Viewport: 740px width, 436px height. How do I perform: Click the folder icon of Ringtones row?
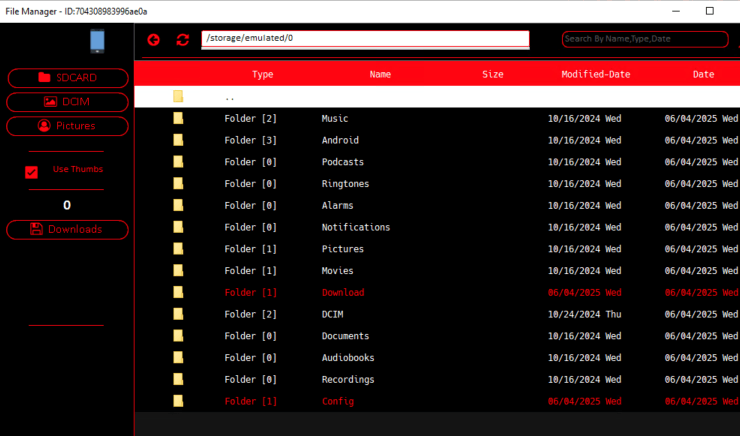click(178, 183)
